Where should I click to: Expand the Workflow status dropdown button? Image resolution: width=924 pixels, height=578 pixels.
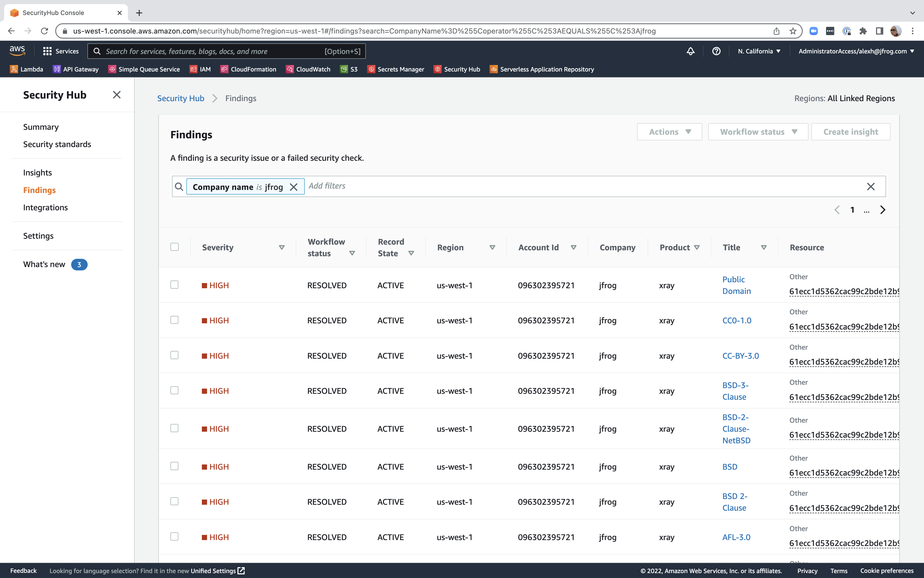[x=758, y=132]
